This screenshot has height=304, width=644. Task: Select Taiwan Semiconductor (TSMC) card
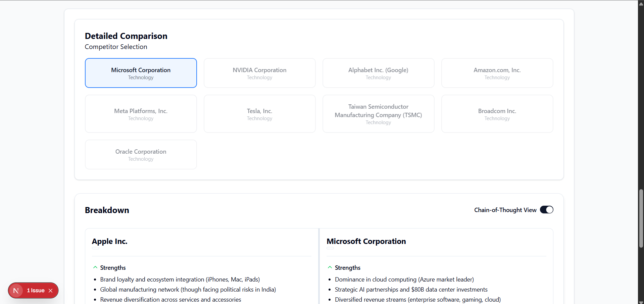tap(378, 114)
